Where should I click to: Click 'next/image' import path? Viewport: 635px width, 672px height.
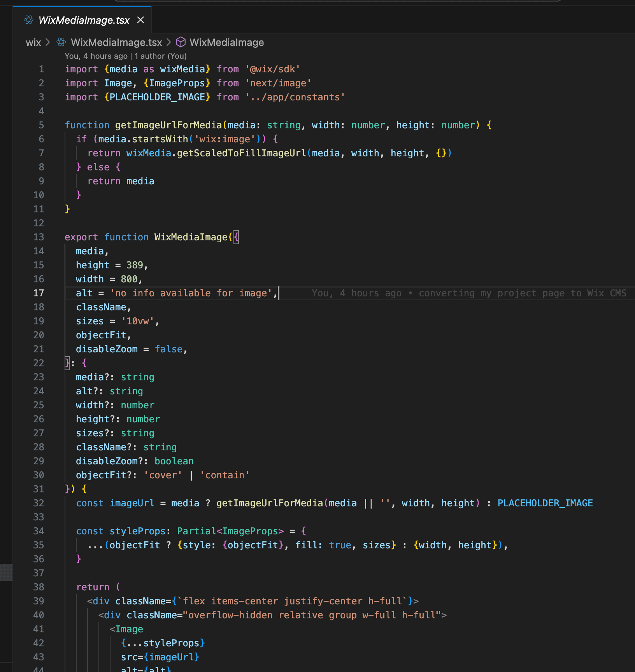[x=278, y=83]
